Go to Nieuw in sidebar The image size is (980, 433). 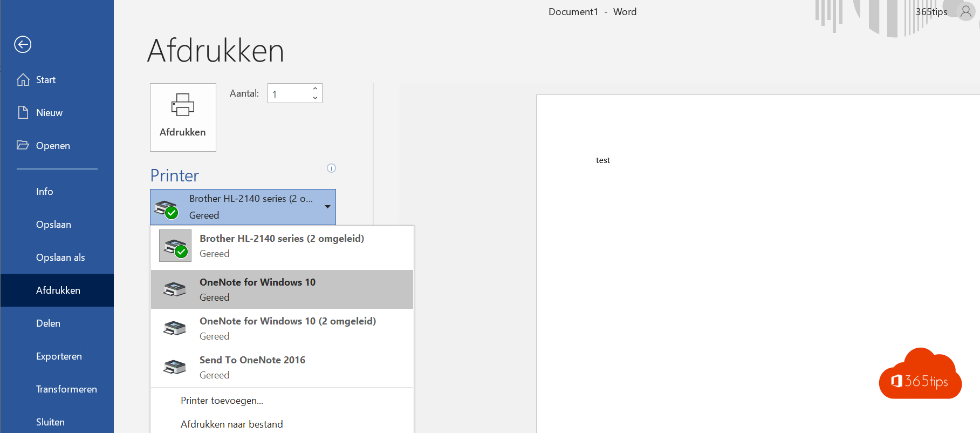(57, 113)
